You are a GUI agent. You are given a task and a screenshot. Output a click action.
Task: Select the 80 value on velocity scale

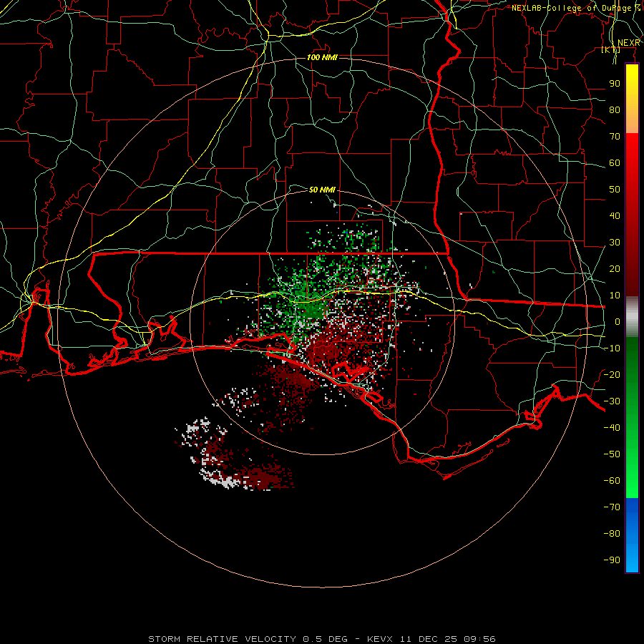tap(615, 109)
